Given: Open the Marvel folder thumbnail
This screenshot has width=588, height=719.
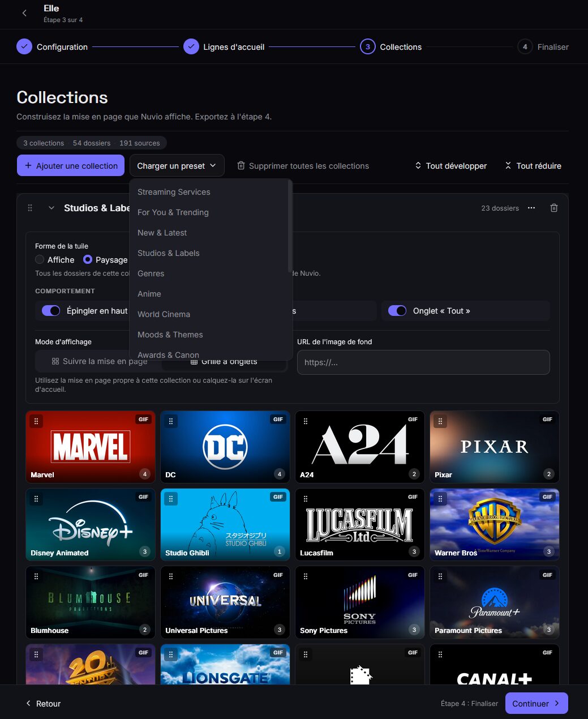Looking at the screenshot, I should [x=91, y=447].
